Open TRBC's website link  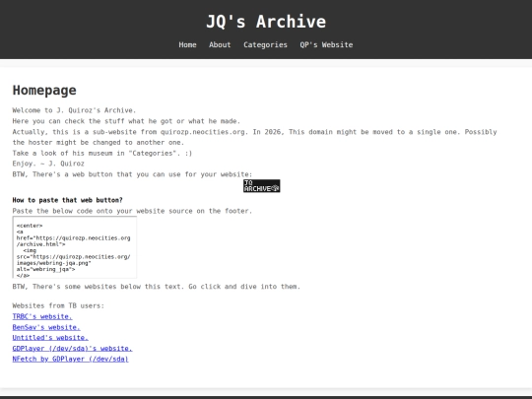42,316
